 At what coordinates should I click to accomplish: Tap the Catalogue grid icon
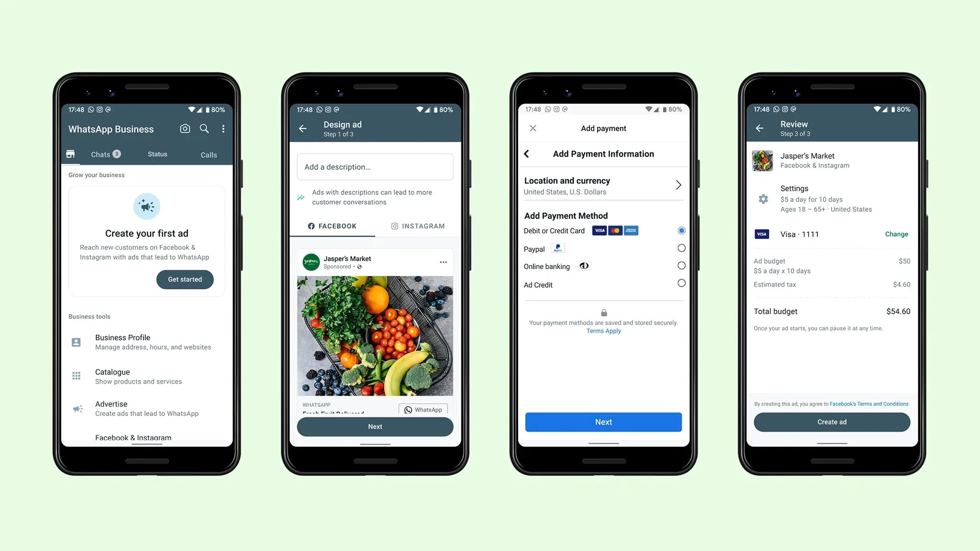(77, 375)
